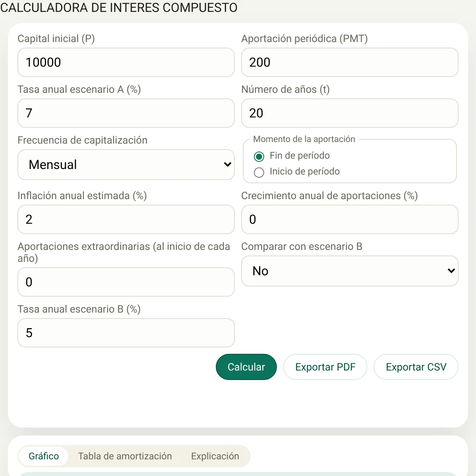Image resolution: width=476 pixels, height=476 pixels.
Task: Select the 'Fin de período' radio option
Action: (259, 157)
